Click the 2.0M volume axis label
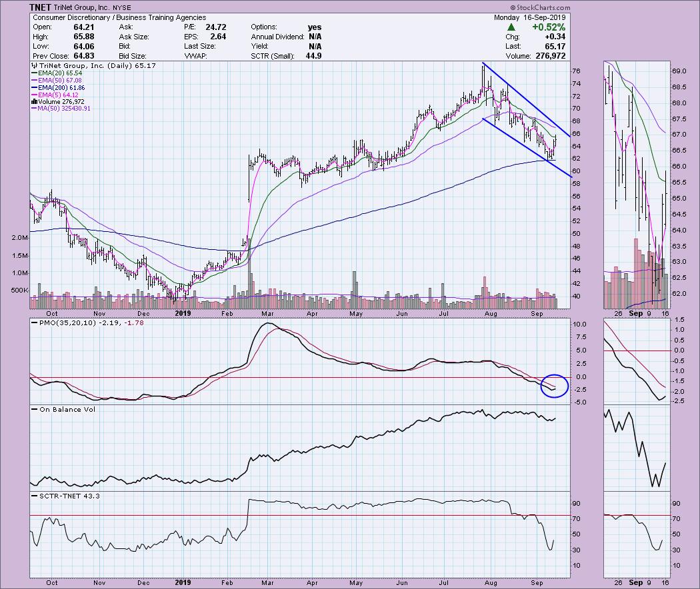 click(20, 238)
